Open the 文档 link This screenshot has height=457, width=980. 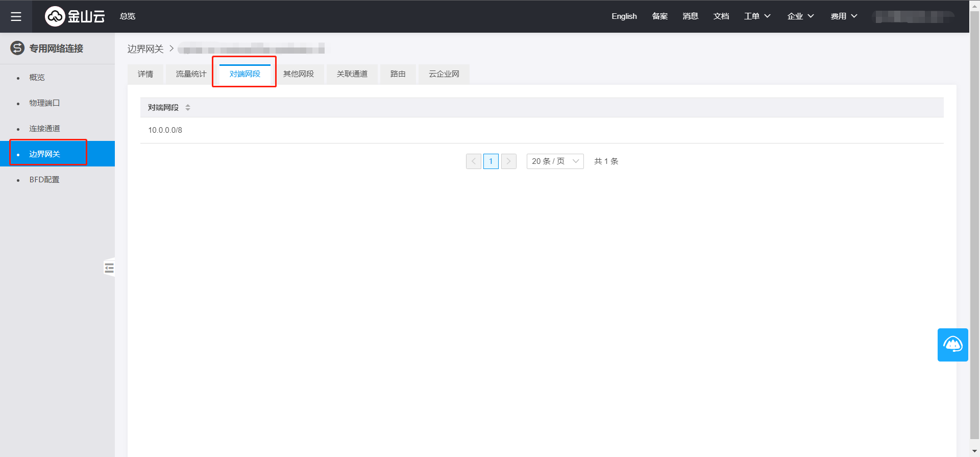tap(721, 16)
